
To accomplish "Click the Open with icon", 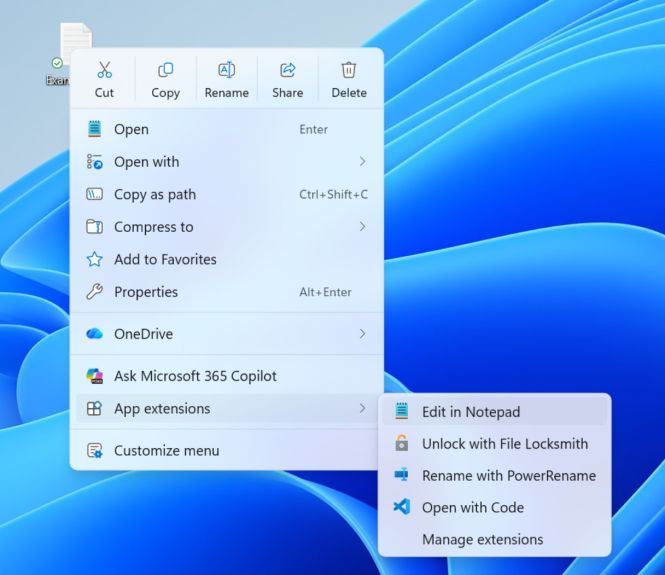I will (95, 162).
